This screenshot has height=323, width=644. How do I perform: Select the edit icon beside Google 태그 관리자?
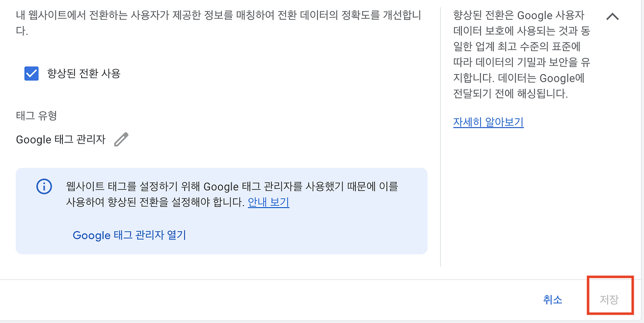click(121, 140)
